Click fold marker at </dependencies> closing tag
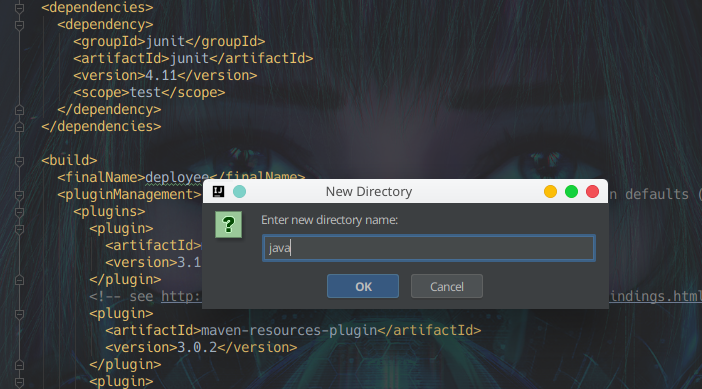Screen dimensions: 702x389 [x=19, y=127]
